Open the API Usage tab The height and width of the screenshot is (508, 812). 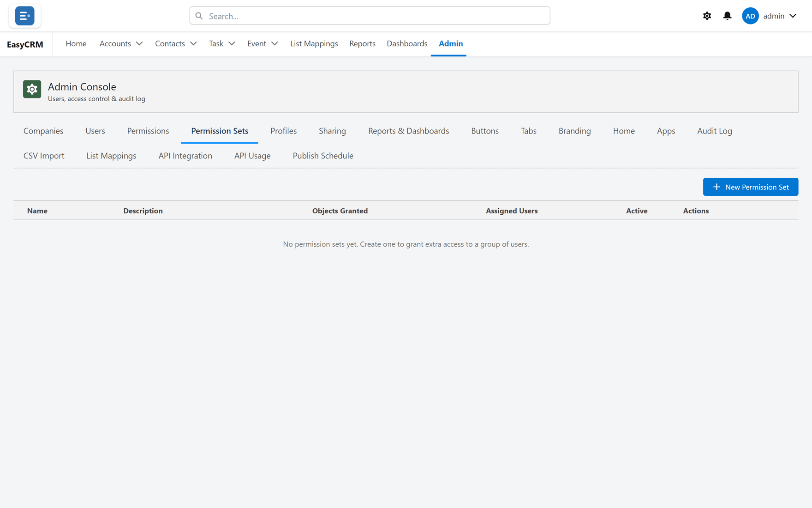(x=252, y=156)
